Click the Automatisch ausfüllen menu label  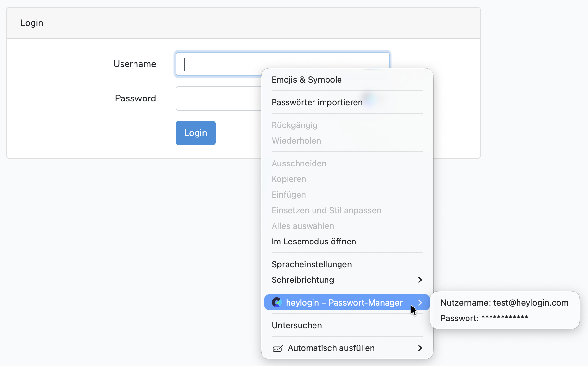[x=331, y=348]
